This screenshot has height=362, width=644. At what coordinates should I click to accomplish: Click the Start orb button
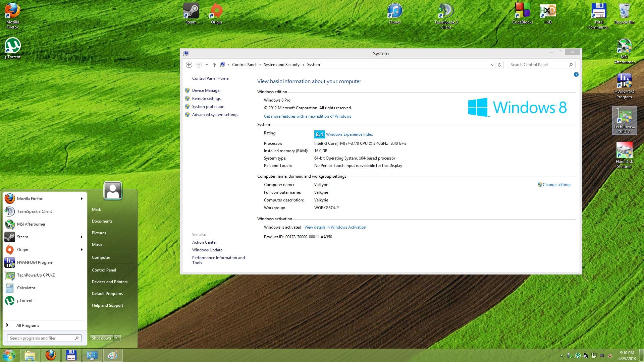click(9, 355)
